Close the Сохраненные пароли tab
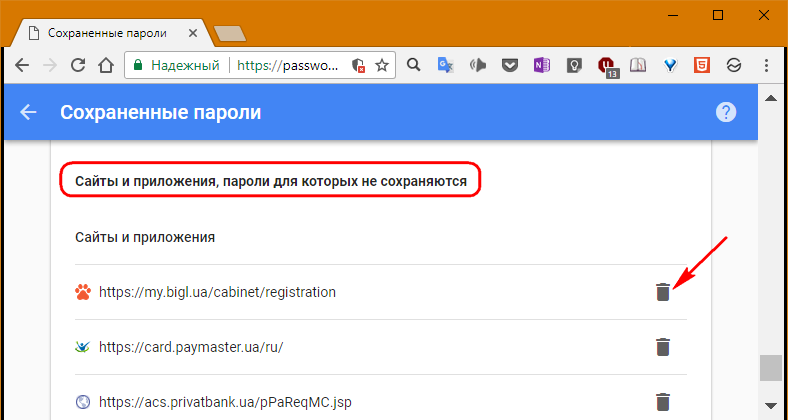Screen dimensions: 788x420 click(x=192, y=34)
